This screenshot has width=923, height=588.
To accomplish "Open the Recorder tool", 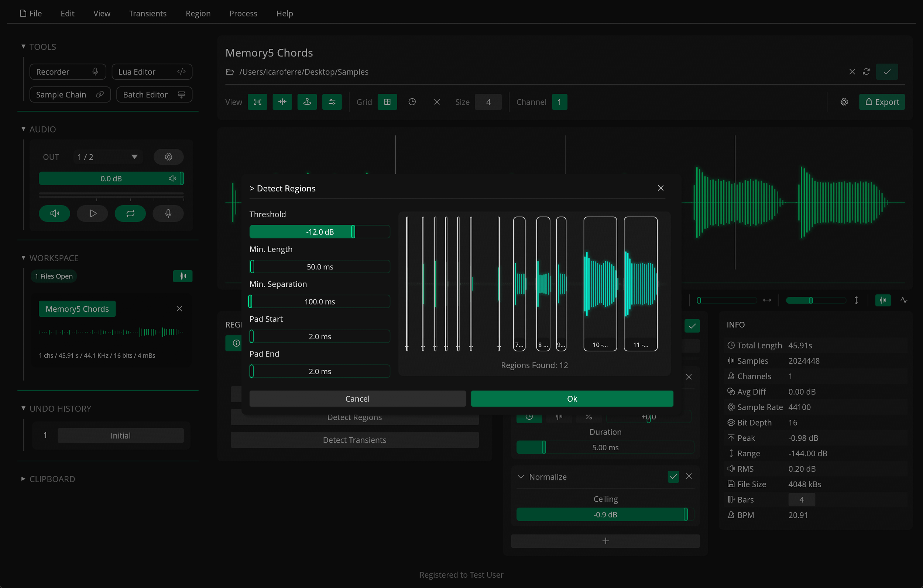I will [x=68, y=72].
